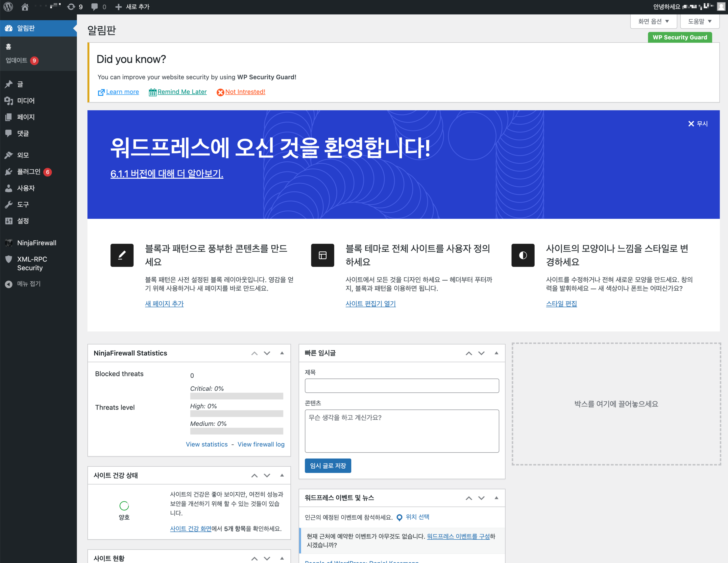This screenshot has height=563, width=728.
Task: Click the WordPress logo icon in the admin bar
Action: 8,7
